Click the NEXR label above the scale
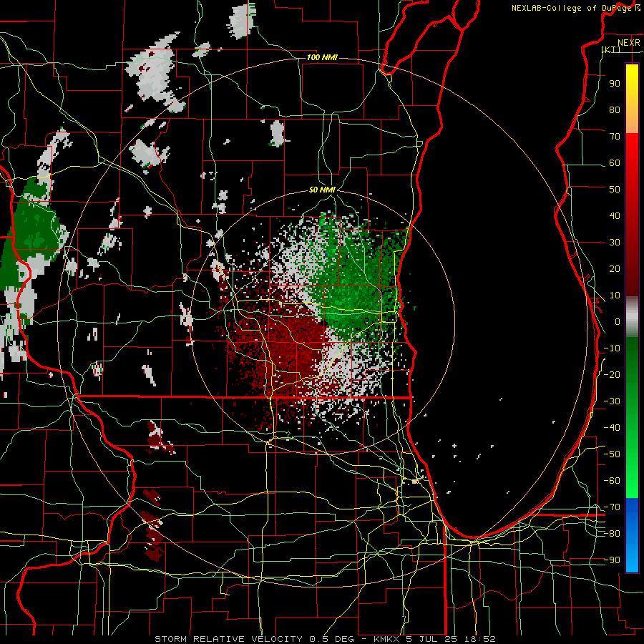This screenshot has width=644, height=644. pos(628,43)
